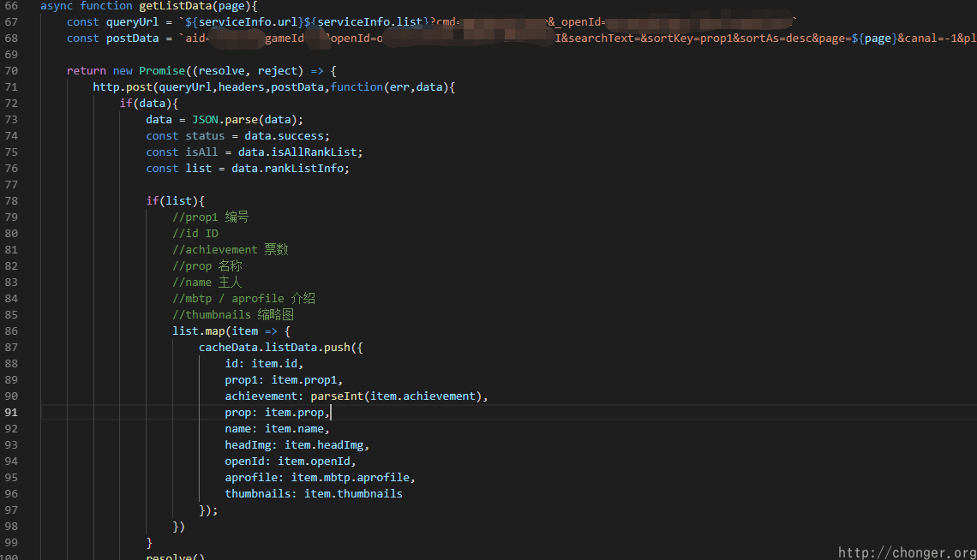Click the if(data) condition
Screen dimensions: 977x560
coord(149,104)
